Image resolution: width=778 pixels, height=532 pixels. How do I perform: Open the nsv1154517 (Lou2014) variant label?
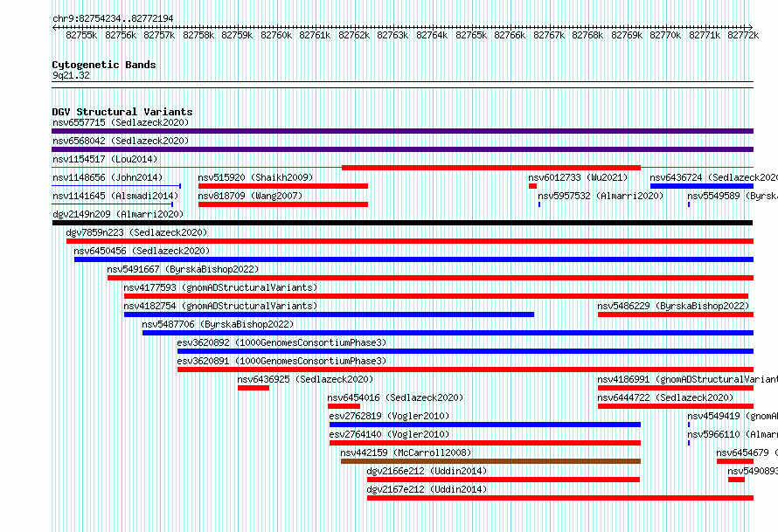[x=105, y=159]
